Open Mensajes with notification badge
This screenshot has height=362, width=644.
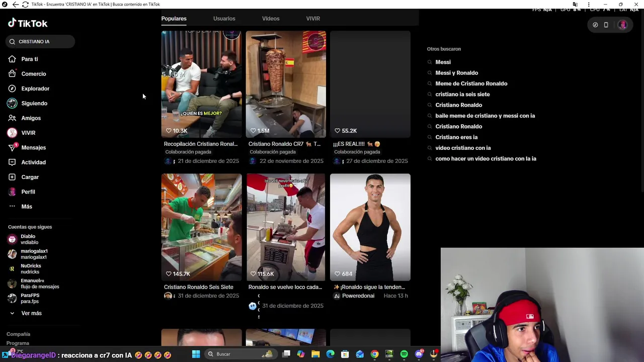[x=27, y=147]
